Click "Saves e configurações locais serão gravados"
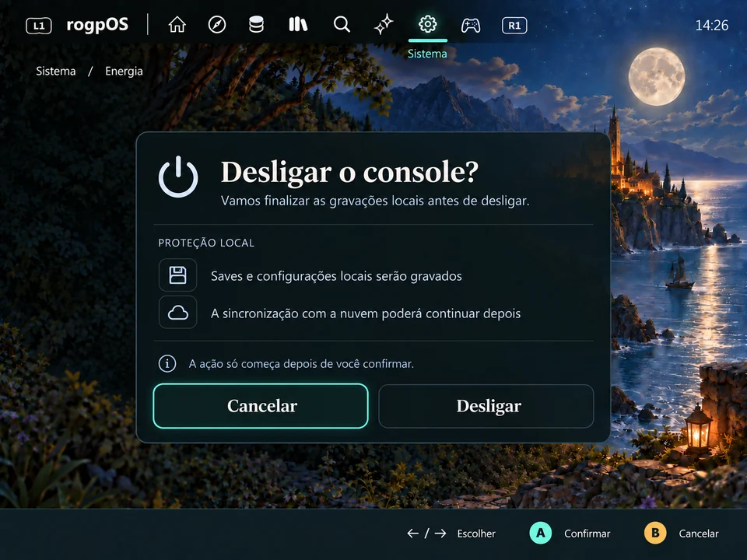Image resolution: width=747 pixels, height=560 pixels. pos(336,276)
